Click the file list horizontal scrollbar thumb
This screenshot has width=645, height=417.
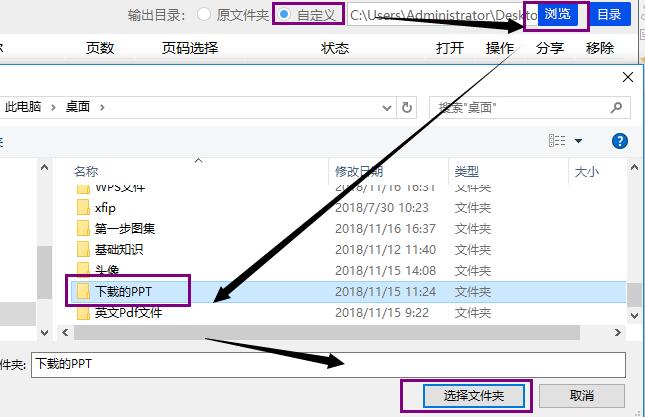327,332
